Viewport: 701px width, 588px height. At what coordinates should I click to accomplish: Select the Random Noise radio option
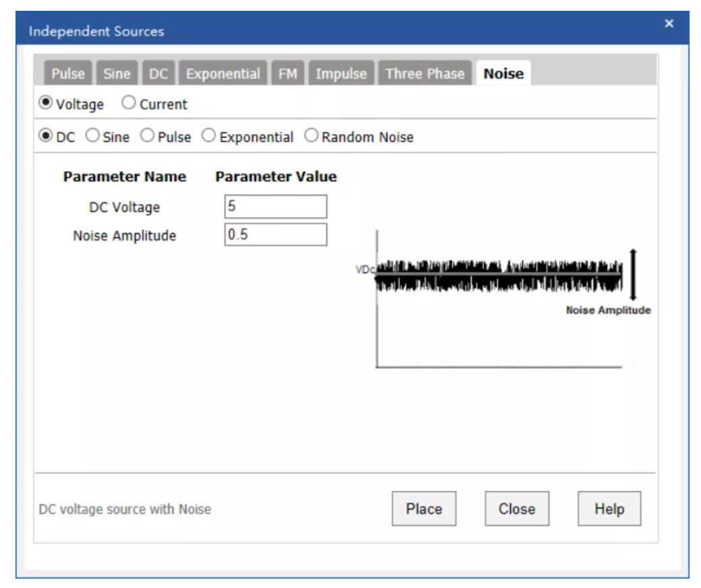tap(311, 135)
